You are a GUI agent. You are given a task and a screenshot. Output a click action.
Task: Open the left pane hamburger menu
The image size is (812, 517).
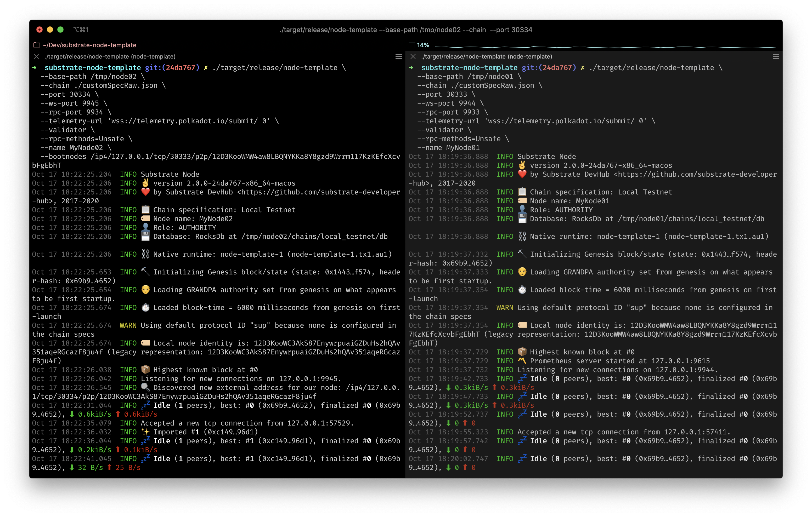pos(399,57)
